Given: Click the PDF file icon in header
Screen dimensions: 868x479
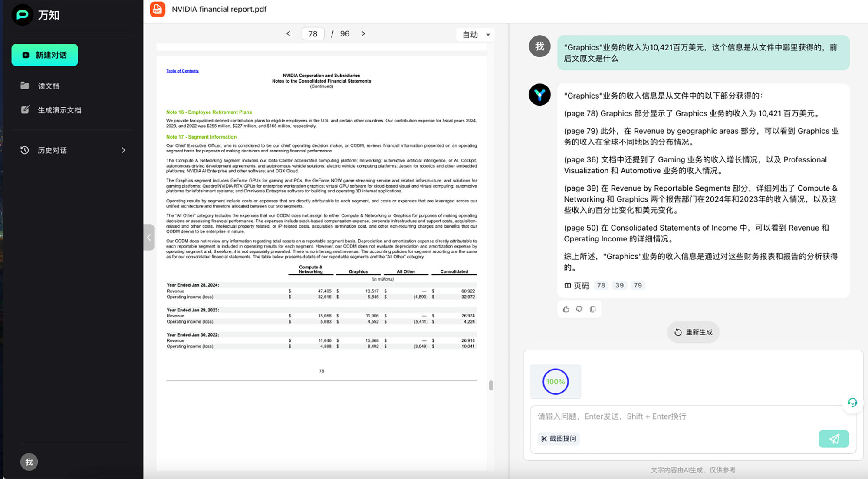Looking at the screenshot, I should point(158,9).
